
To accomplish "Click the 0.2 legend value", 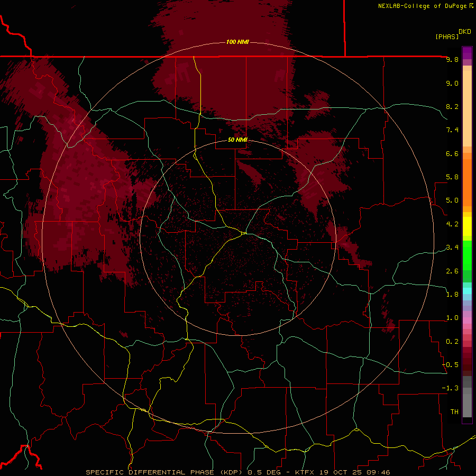I will (452, 342).
